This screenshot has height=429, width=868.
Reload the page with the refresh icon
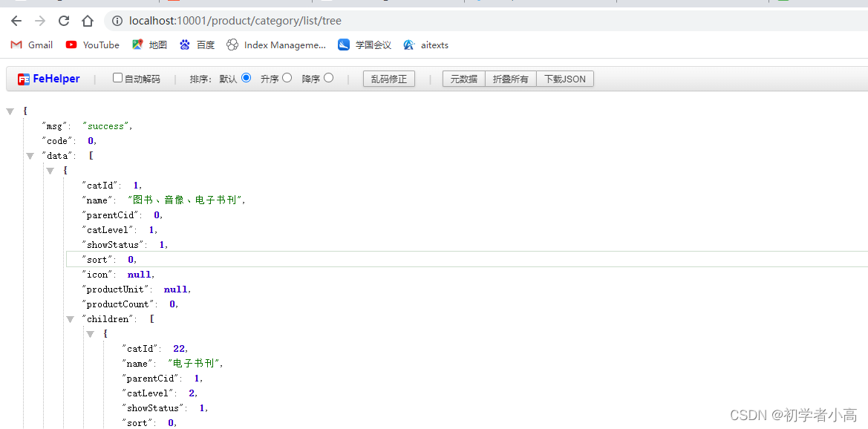click(x=64, y=21)
